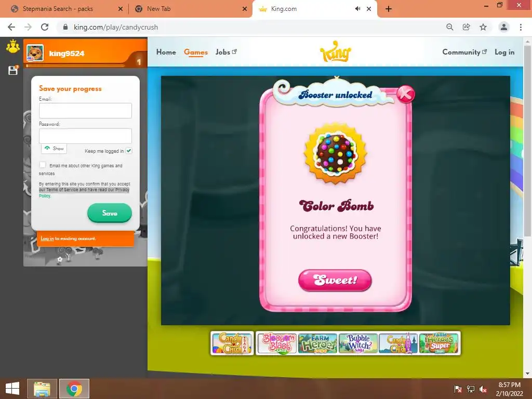Click the Email input field
Screen dimensions: 532x399
pos(86,111)
